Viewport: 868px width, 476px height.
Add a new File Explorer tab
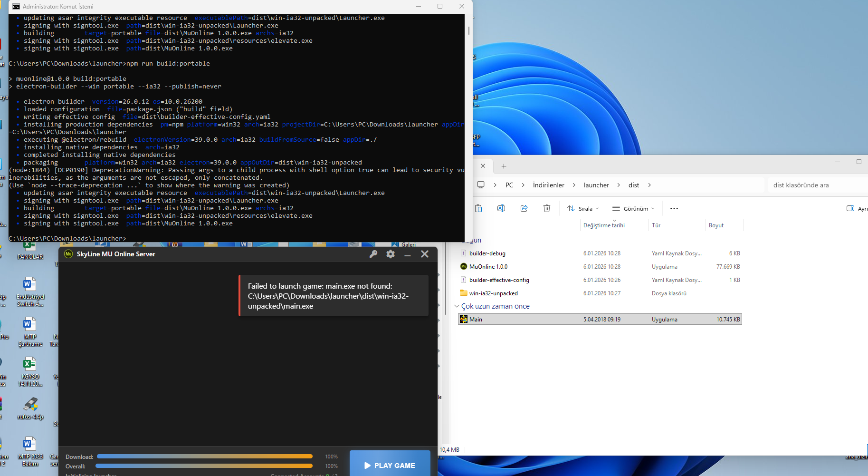504,166
